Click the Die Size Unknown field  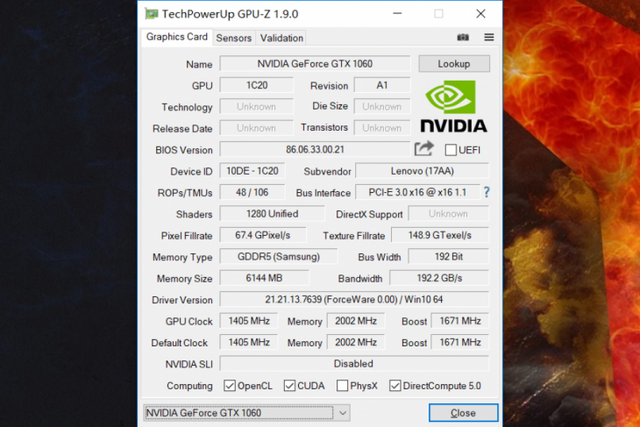point(382,107)
